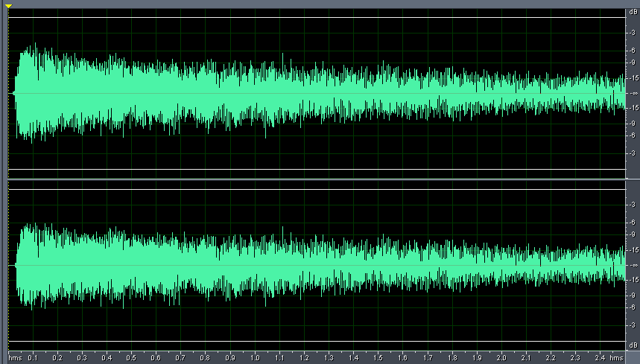Click the 0.5 mark on time ruler
Image resolution: width=640 pixels, height=364 pixels.
tap(131, 357)
